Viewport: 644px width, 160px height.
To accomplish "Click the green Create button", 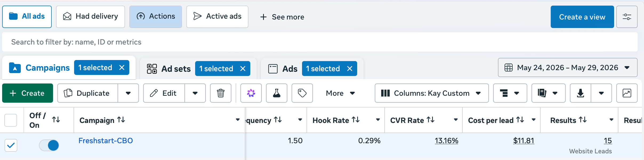I will [x=27, y=93].
